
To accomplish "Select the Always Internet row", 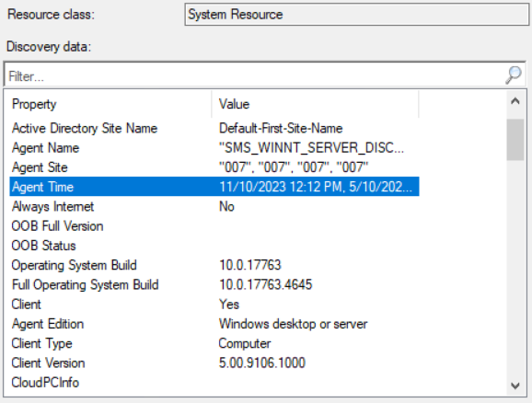I will point(214,206).
